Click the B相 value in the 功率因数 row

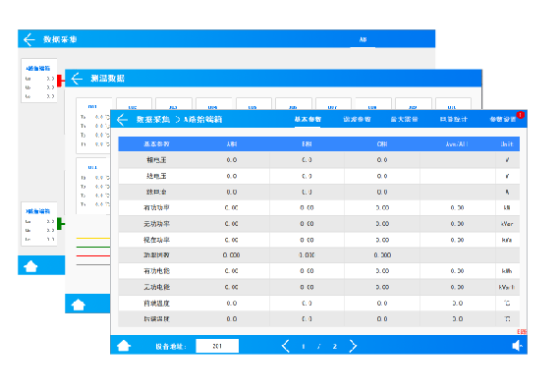pos(307,255)
